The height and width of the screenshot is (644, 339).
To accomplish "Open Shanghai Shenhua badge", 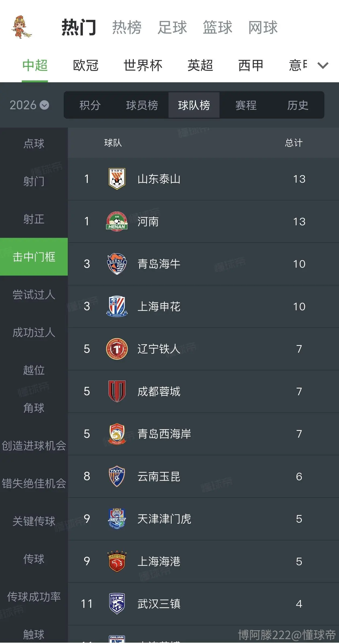I will tap(117, 306).
